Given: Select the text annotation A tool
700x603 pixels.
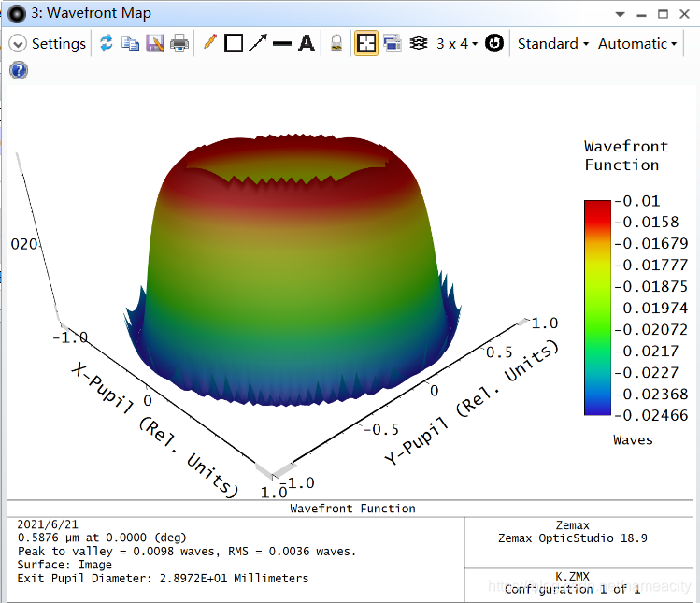Looking at the screenshot, I should point(307,44).
